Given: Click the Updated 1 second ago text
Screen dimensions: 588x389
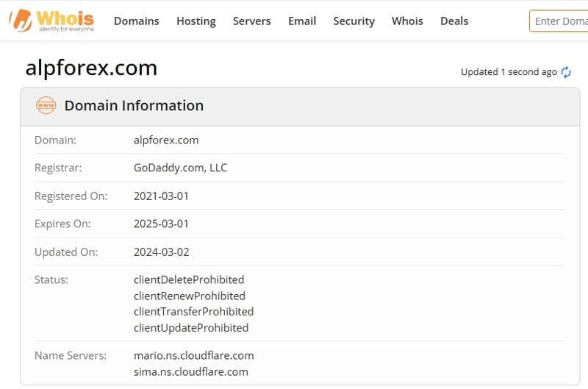Looking at the screenshot, I should click(509, 72).
